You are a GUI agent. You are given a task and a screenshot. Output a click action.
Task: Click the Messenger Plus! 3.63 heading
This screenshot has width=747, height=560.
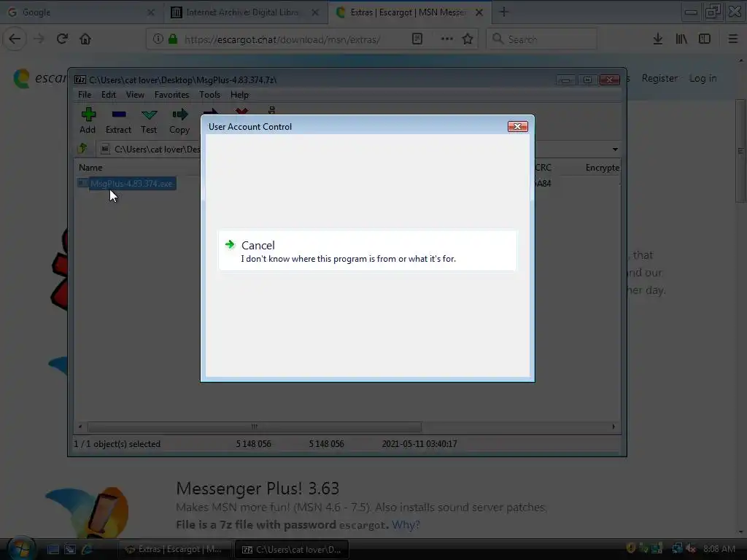tap(258, 488)
